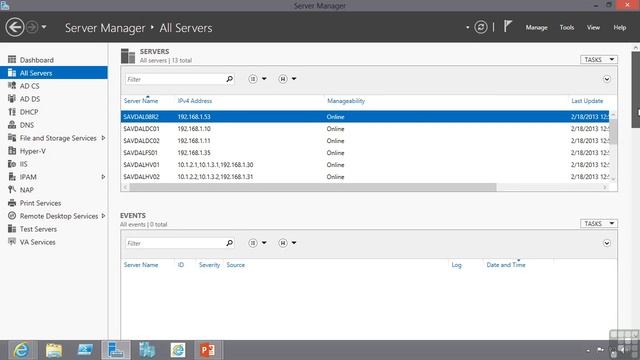Image resolution: width=640 pixels, height=360 pixels.
Task: Open the Help menu
Action: [x=620, y=27]
